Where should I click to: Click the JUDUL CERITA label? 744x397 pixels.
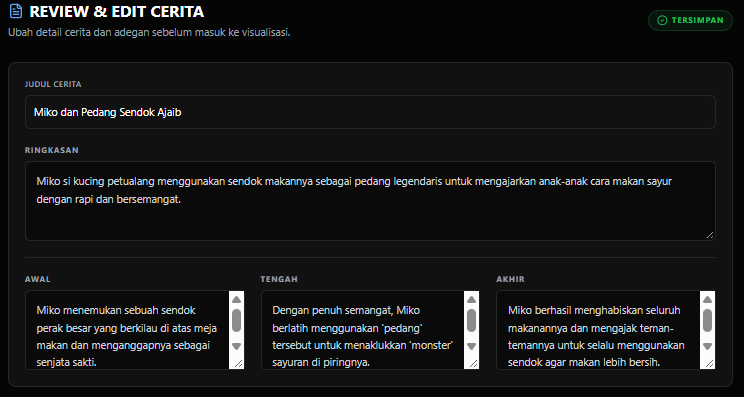tap(53, 84)
